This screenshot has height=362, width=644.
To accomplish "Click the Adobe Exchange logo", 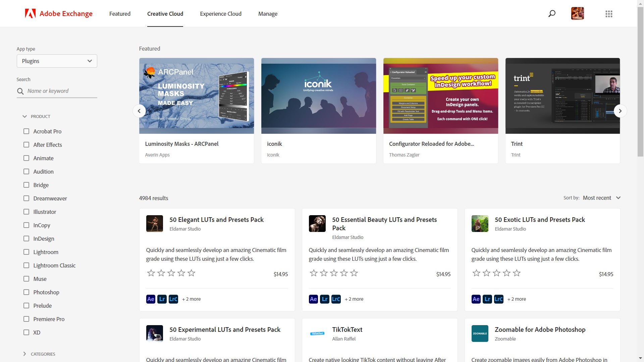I will tap(59, 14).
